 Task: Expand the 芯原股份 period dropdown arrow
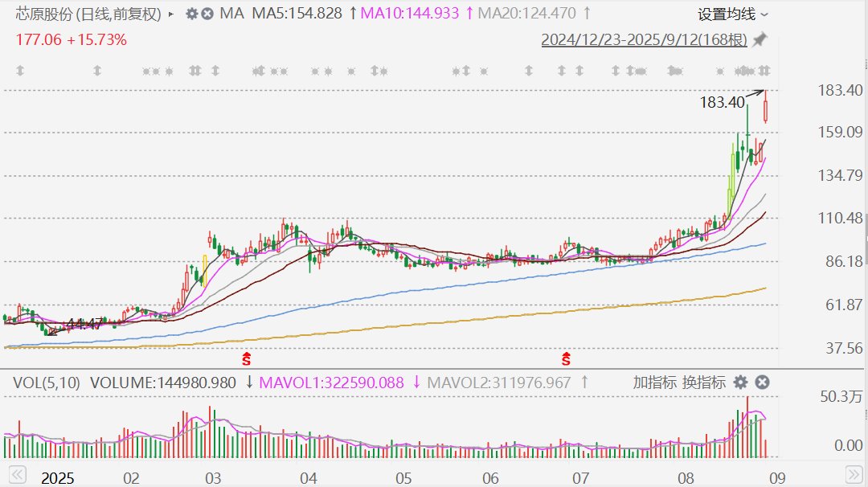click(x=171, y=14)
